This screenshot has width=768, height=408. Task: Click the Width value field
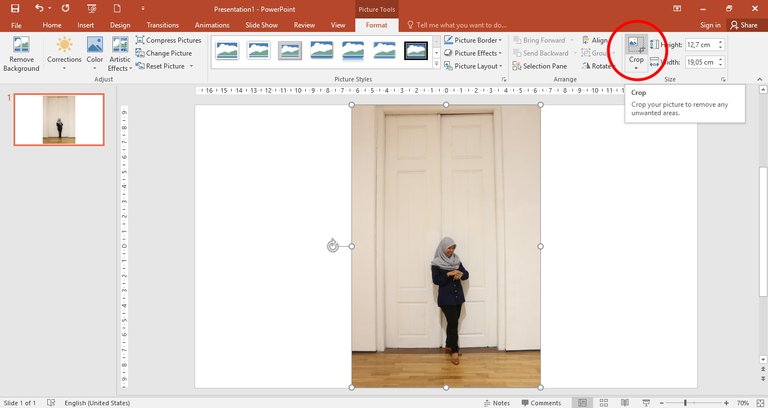(x=701, y=62)
